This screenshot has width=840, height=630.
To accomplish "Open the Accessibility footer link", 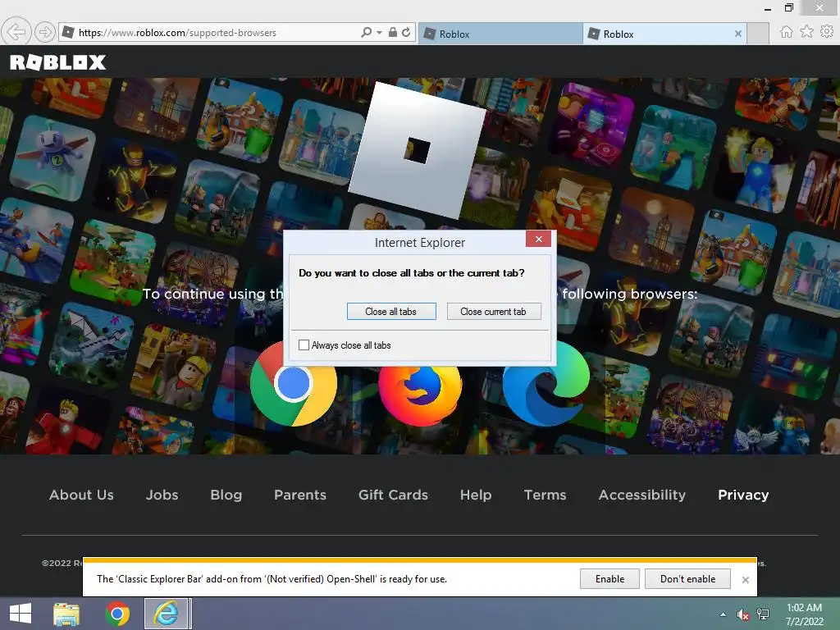I will coord(641,495).
